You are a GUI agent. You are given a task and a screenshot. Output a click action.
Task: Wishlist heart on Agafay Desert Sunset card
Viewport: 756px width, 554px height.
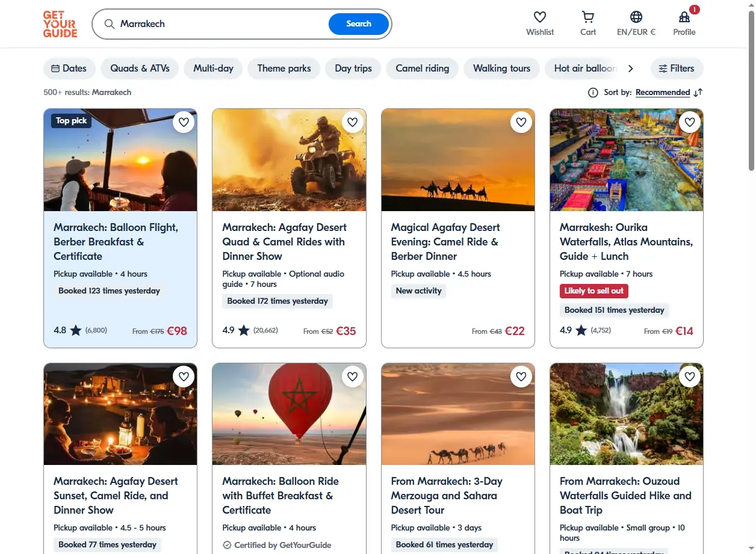point(184,377)
